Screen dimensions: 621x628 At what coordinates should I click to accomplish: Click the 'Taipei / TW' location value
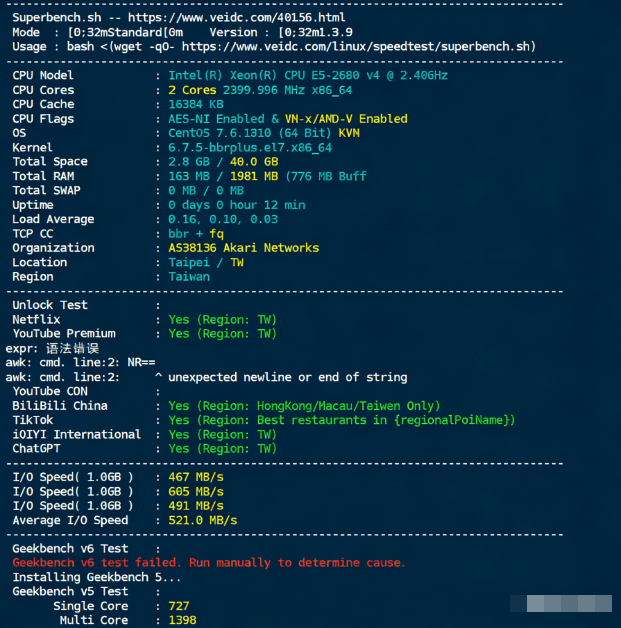pos(206,262)
